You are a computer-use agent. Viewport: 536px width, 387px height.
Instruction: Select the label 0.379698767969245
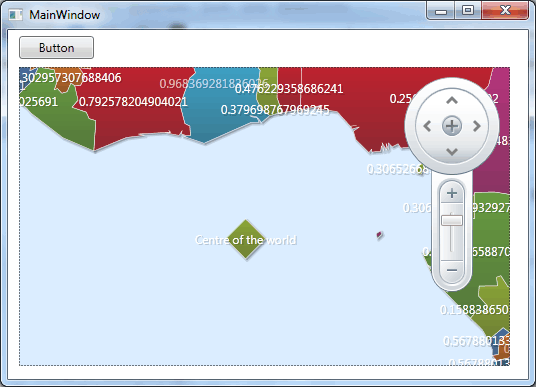(275, 110)
